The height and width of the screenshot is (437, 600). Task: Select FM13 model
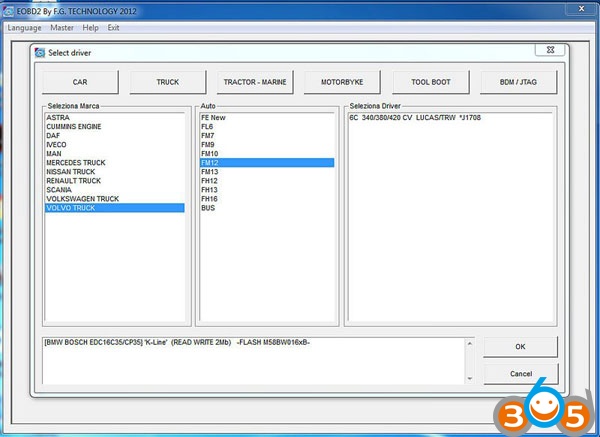267,172
